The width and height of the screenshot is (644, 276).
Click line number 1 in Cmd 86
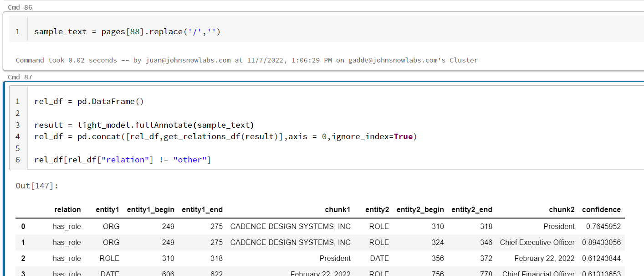pos(18,31)
